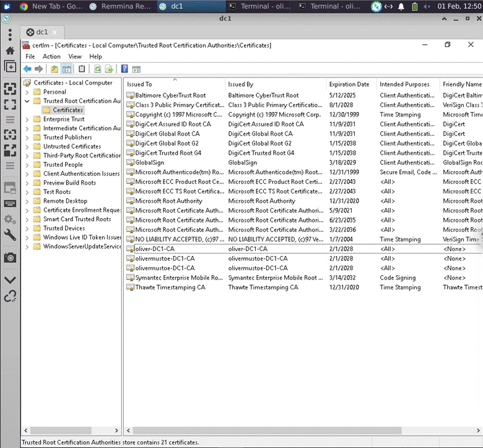
Task: Select DigiCert Trusted Root G4 certificate
Action: [x=168, y=153]
